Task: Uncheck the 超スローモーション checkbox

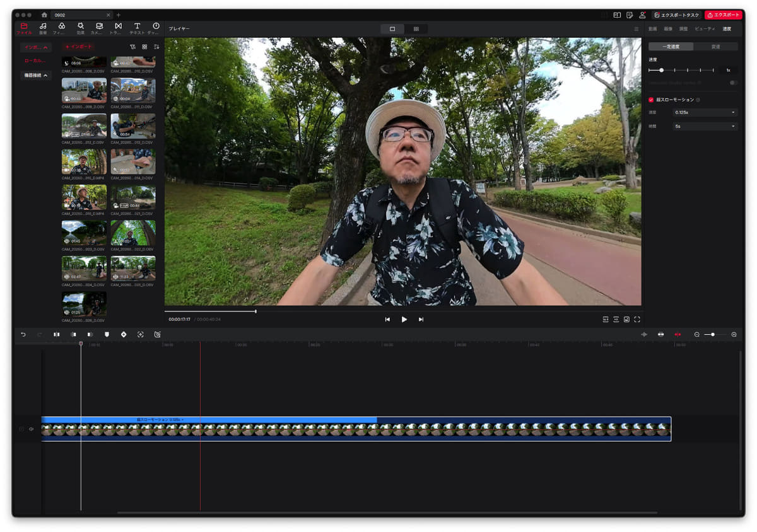Action: click(651, 100)
